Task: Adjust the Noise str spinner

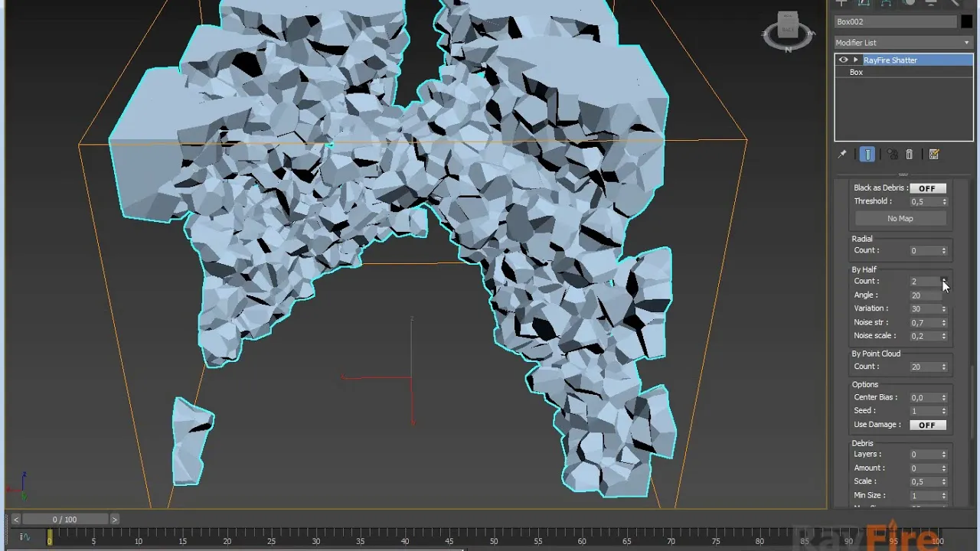Action: click(x=944, y=323)
